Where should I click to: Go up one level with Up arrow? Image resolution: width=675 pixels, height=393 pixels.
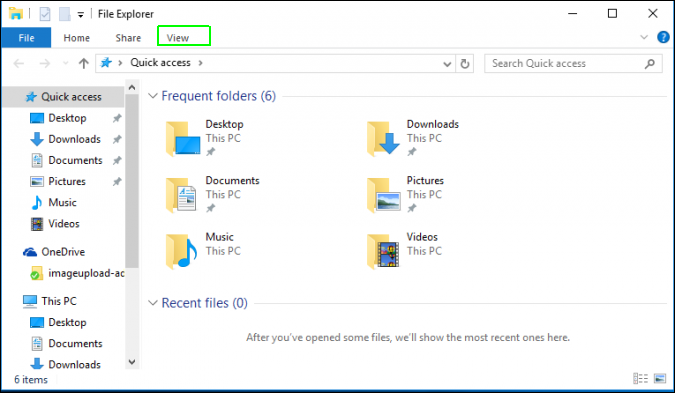click(x=84, y=64)
